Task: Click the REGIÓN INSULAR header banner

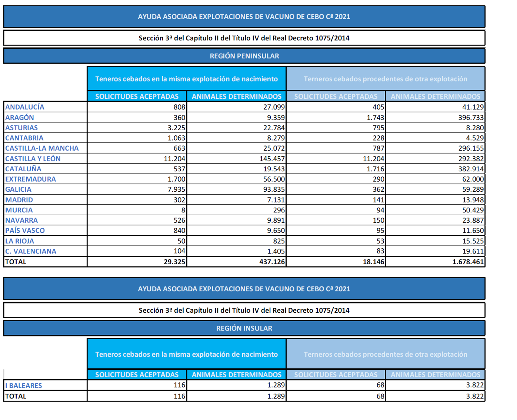Action: [x=244, y=328]
